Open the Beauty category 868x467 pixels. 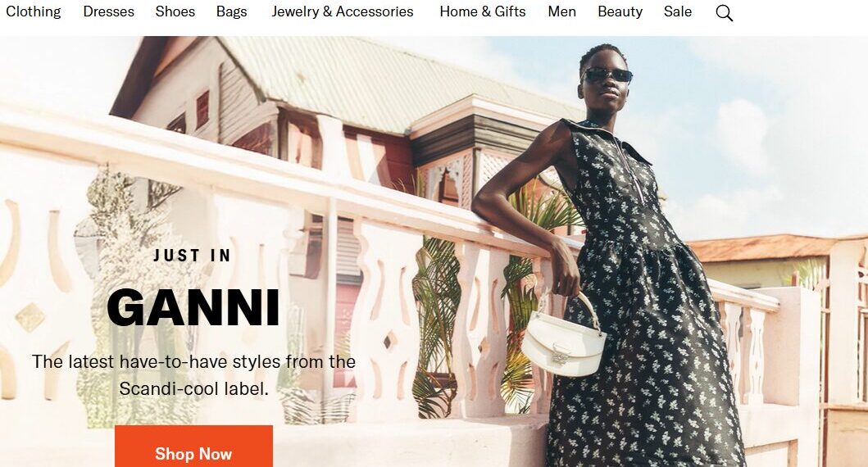(x=620, y=11)
